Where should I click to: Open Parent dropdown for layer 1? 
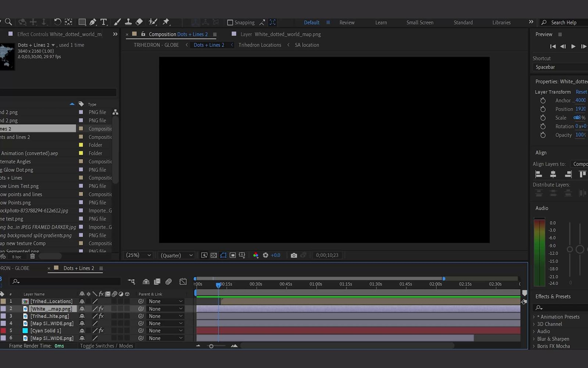[x=166, y=301]
